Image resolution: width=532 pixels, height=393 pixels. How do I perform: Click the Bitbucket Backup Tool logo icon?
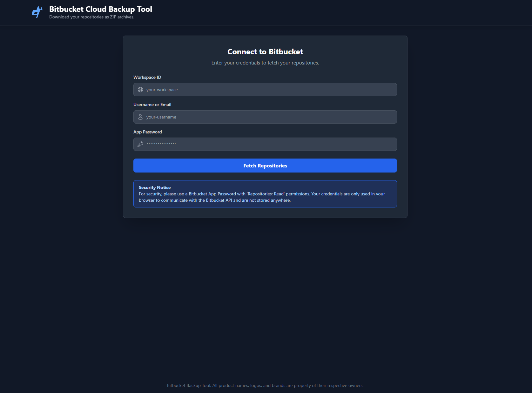click(37, 12)
